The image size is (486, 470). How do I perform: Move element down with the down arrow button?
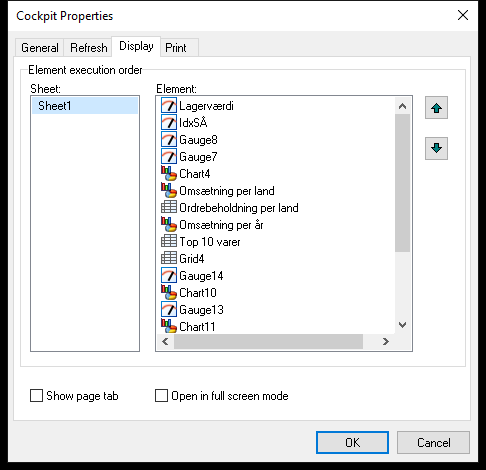436,148
